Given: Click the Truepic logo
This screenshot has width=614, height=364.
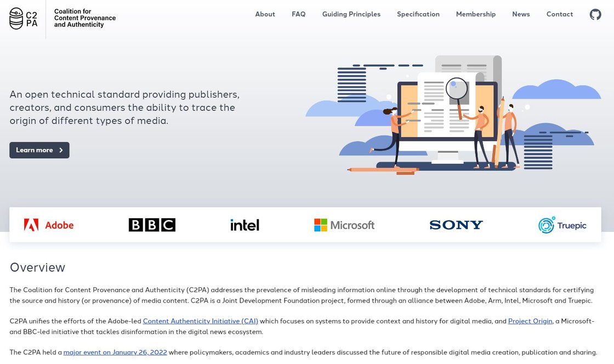Looking at the screenshot, I should click(562, 225).
